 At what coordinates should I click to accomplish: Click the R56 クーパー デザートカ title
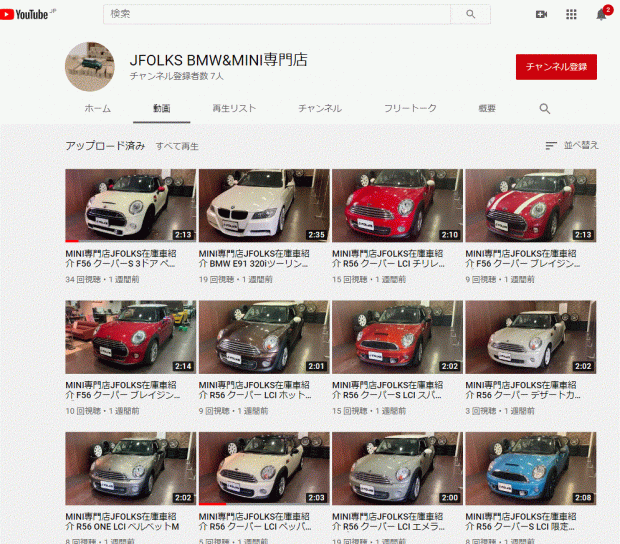pyautogui.click(x=523, y=390)
